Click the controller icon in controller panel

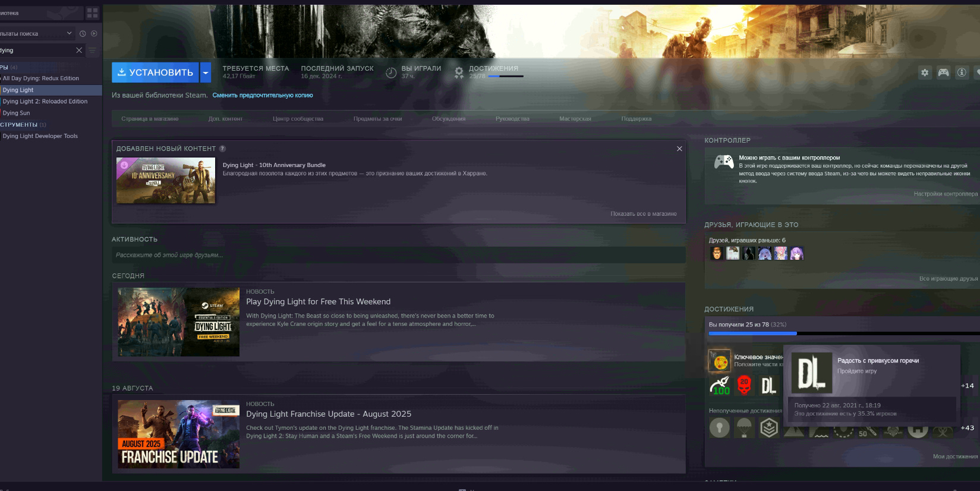(x=723, y=162)
